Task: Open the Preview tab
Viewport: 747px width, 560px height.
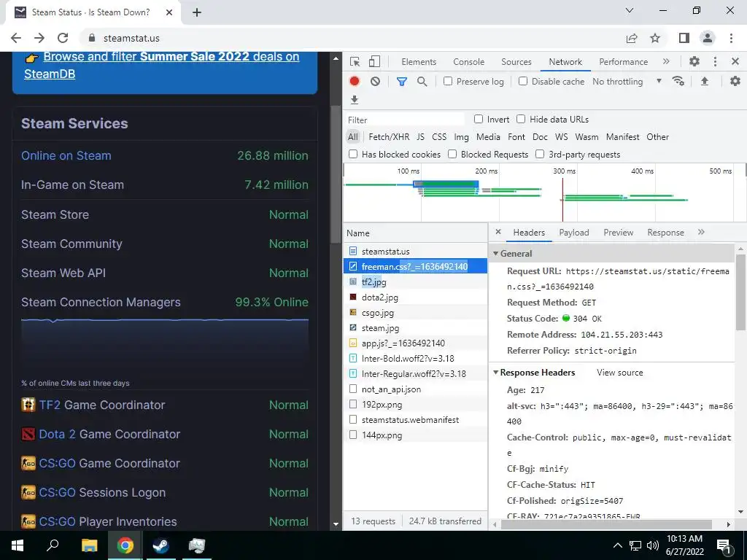Action: pyautogui.click(x=619, y=233)
